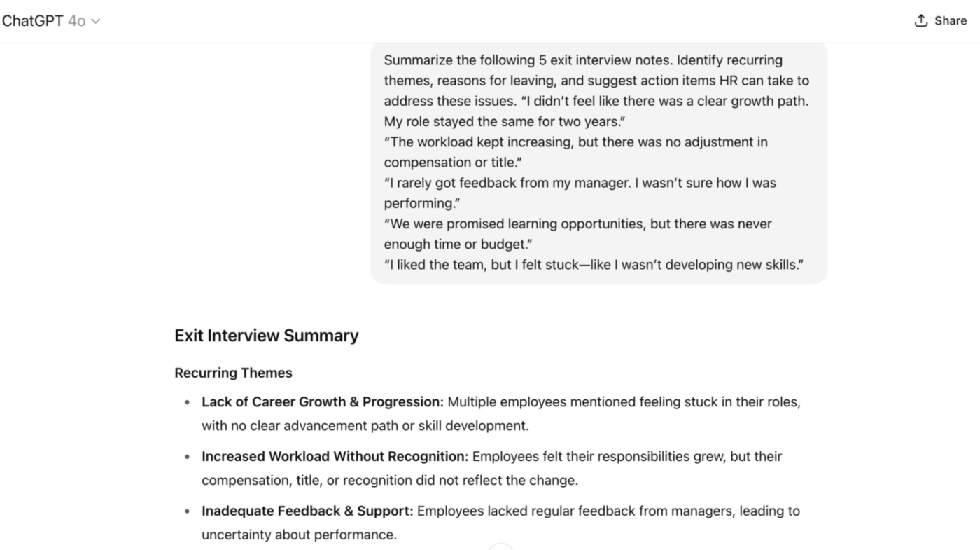Click the Share button
980x550 pixels.
point(941,20)
